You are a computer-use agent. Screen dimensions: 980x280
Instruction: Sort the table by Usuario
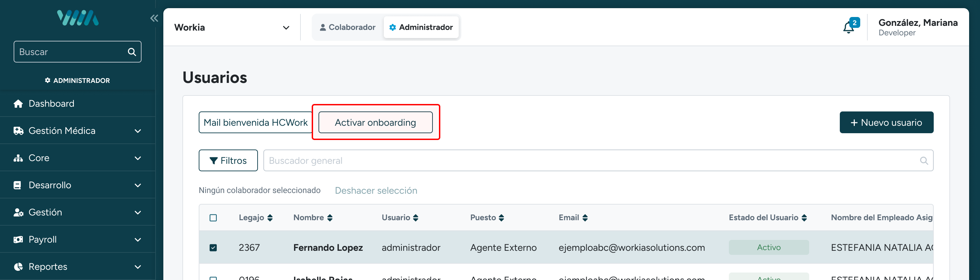pos(416,218)
